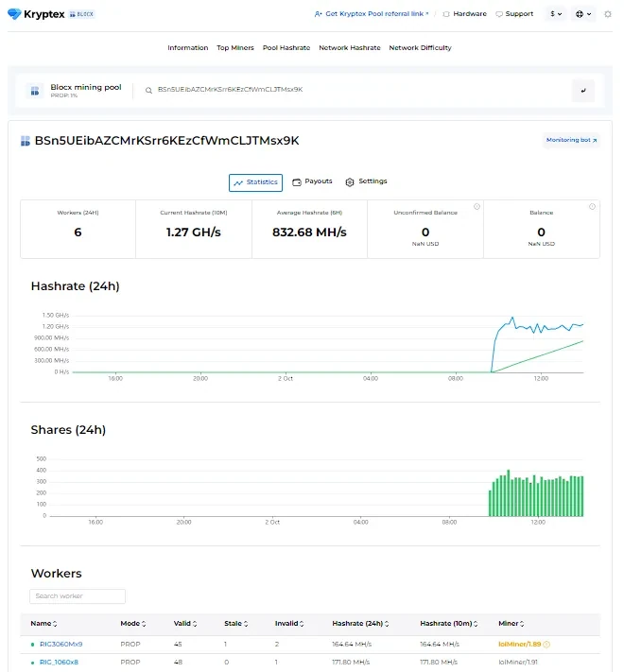Open the language globe dropdown

tap(583, 14)
